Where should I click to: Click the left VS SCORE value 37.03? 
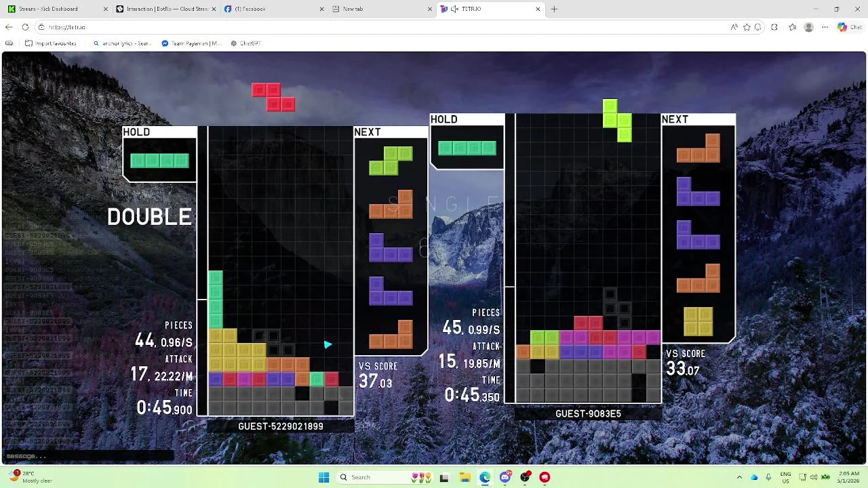point(376,382)
